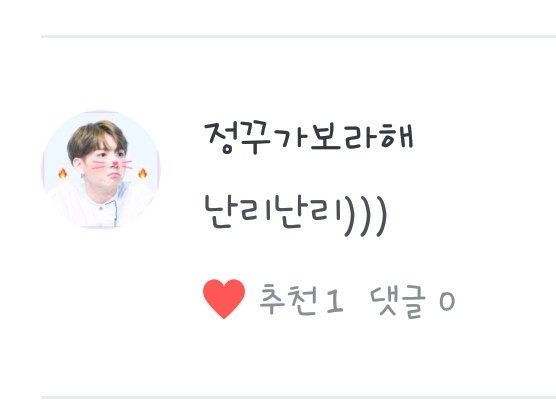
Task: Open the circular profile picture
Action: 101,169
